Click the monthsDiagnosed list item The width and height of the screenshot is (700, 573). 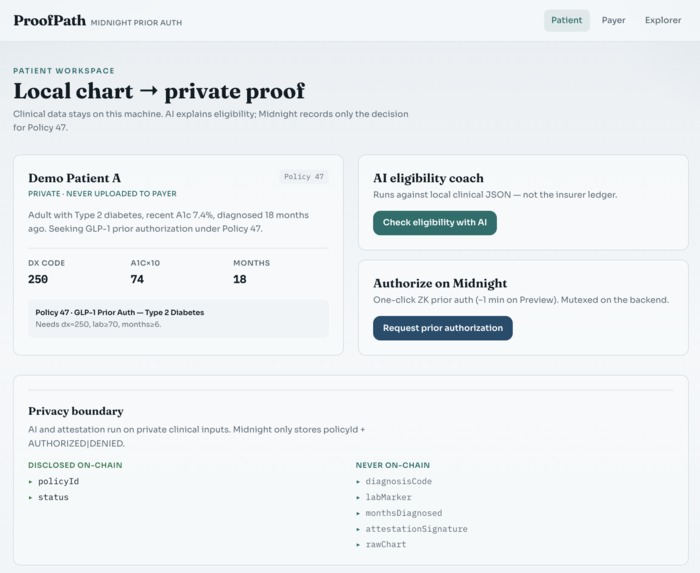coord(404,513)
